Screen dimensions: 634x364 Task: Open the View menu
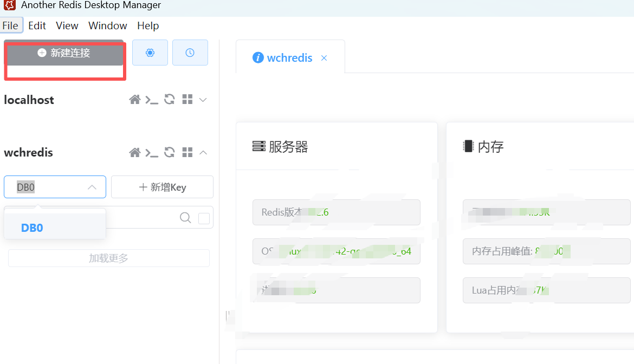pos(67,25)
